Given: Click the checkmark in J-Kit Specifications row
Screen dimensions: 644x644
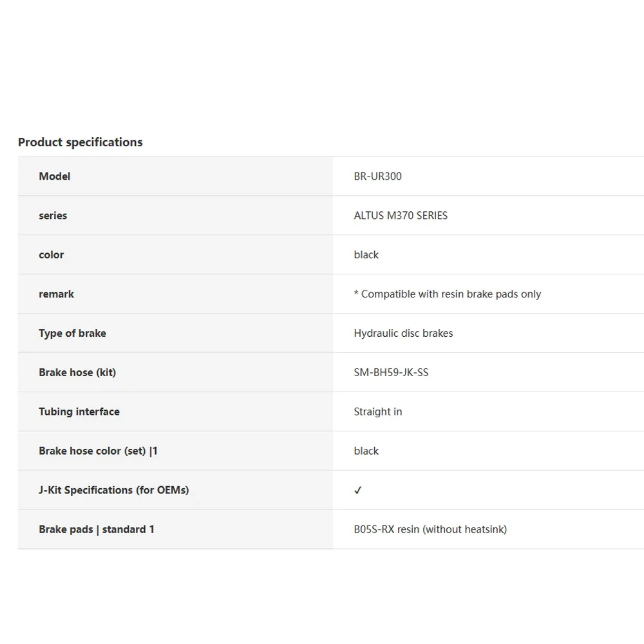Looking at the screenshot, I should pyautogui.click(x=358, y=490).
